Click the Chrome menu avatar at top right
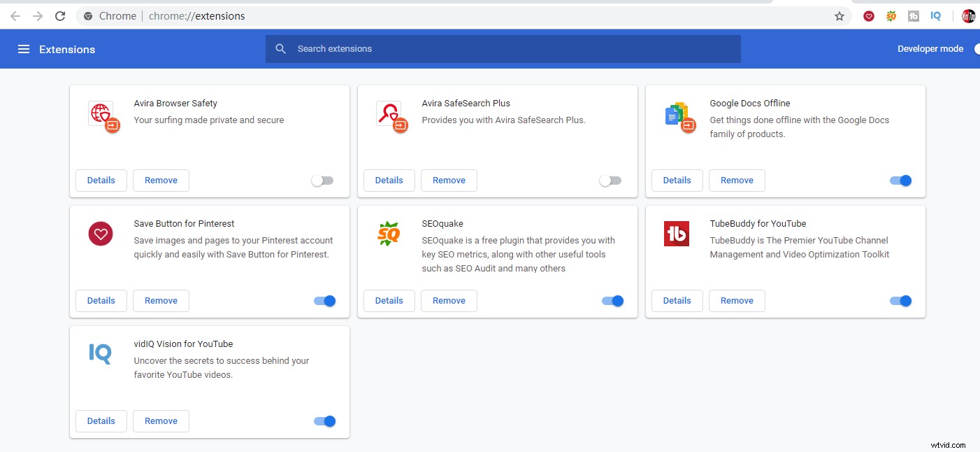 tap(968, 15)
